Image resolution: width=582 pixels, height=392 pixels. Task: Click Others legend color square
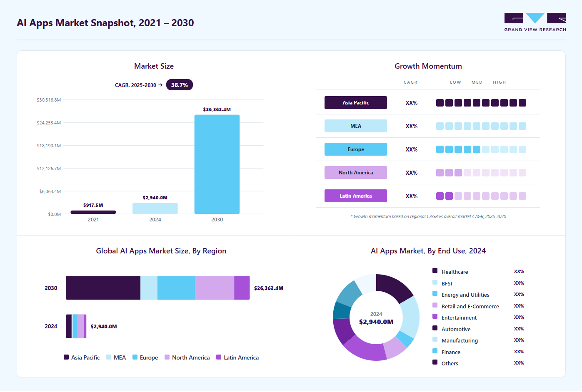(x=435, y=362)
